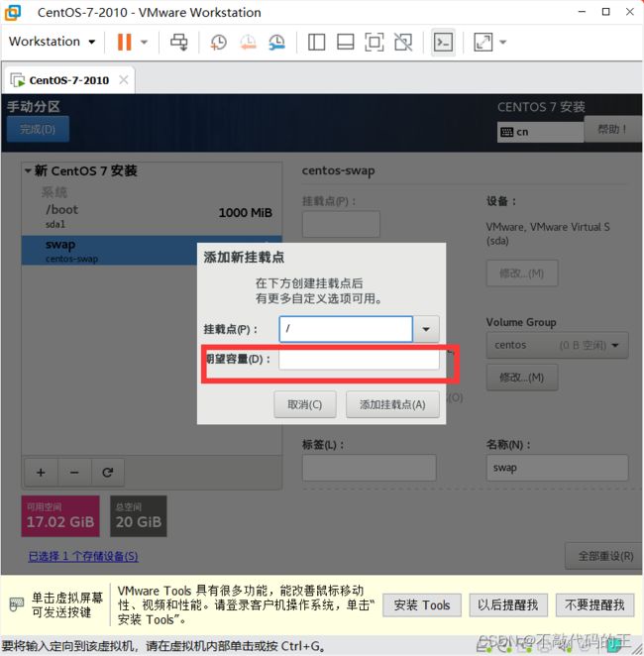Select the cn keyboard layout indicator
This screenshot has width=644, height=656.
(540, 132)
